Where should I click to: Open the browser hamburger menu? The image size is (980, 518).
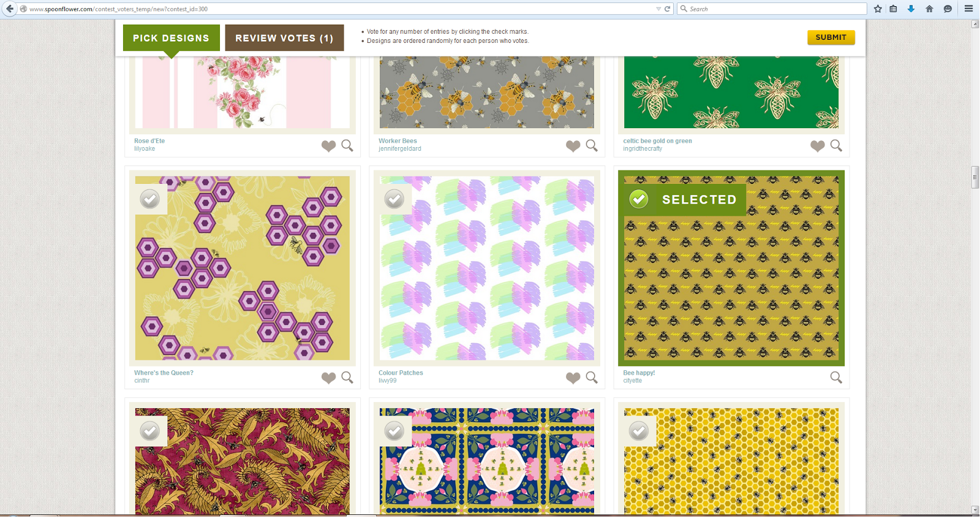968,9
